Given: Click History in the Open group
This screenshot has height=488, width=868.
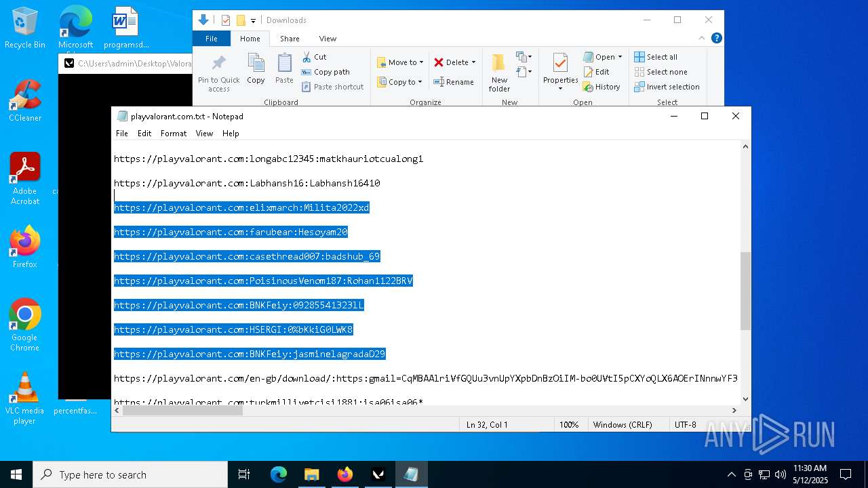Looking at the screenshot, I should (601, 87).
